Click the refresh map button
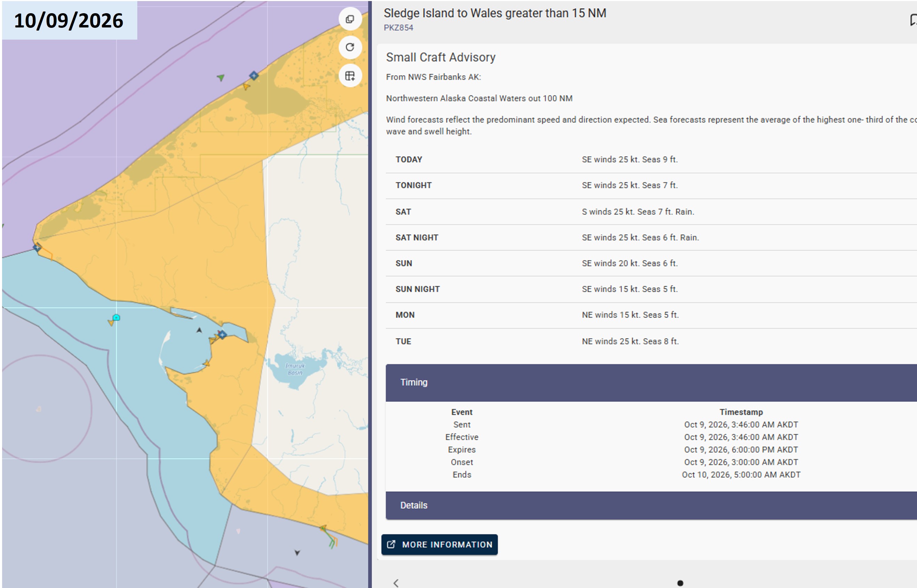This screenshot has height=588, width=917. point(350,47)
